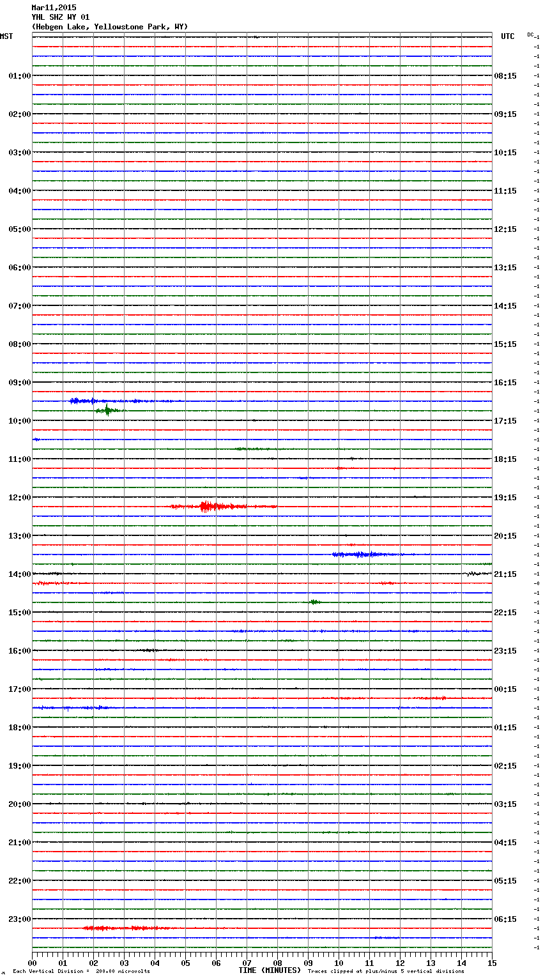Screen dimensions: 543x980
Task: Click the 'TIME (MINUTES)' axis title
Action: pyautogui.click(x=270, y=970)
